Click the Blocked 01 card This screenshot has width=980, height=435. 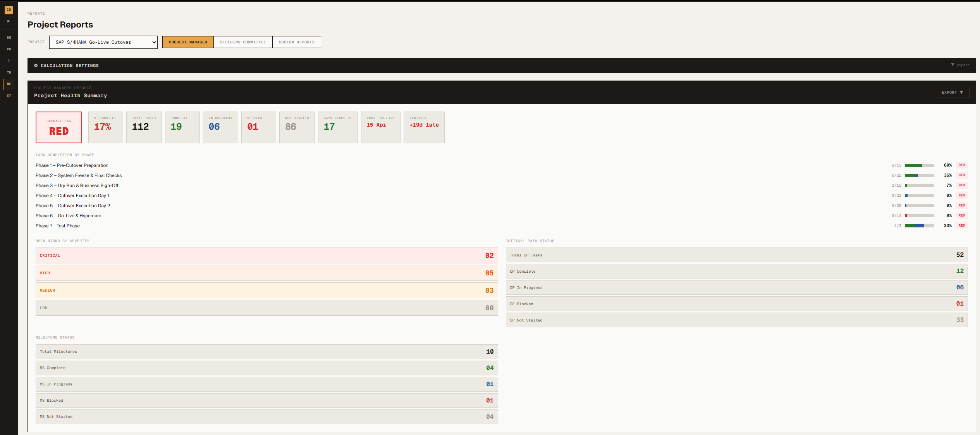pyautogui.click(x=258, y=127)
